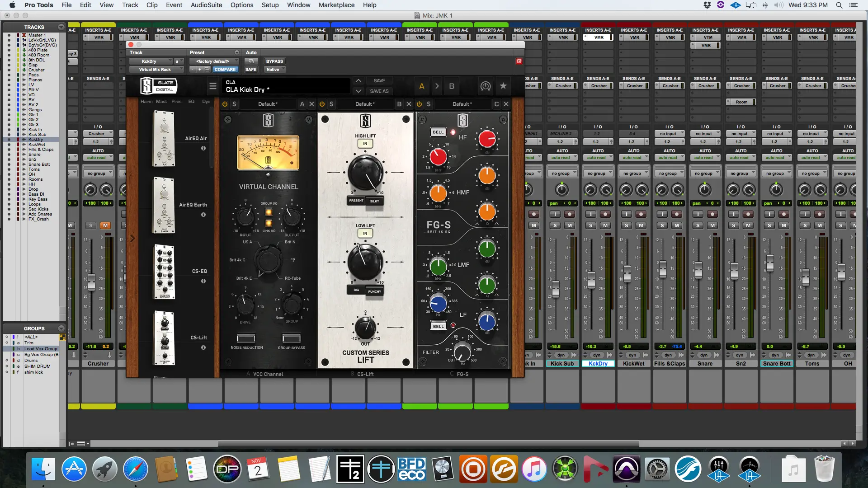Viewport: 868px width, 488px height.
Task: Toggle the LF BELL switch on FG-S
Action: coord(439,326)
